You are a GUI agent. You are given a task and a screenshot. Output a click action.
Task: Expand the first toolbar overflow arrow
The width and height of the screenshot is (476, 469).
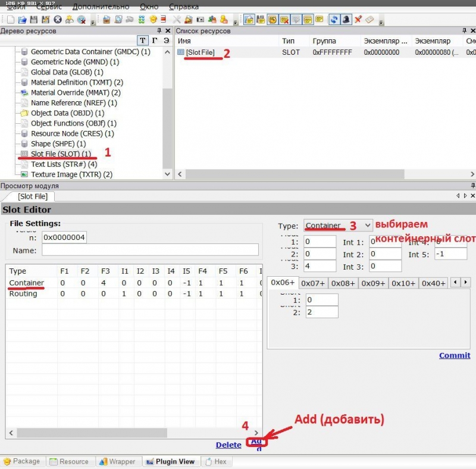[92, 21]
